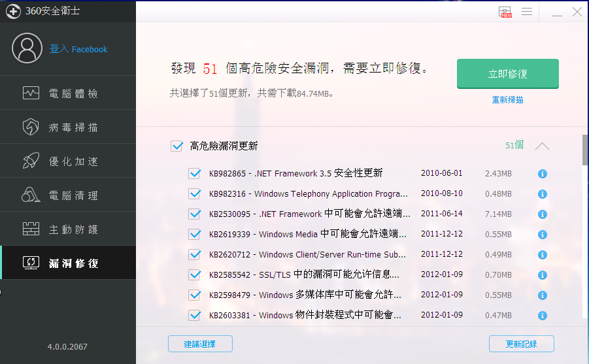This screenshot has width=589, height=364.
Task: Open 優化加速 in the sidebar
Action: [68, 161]
